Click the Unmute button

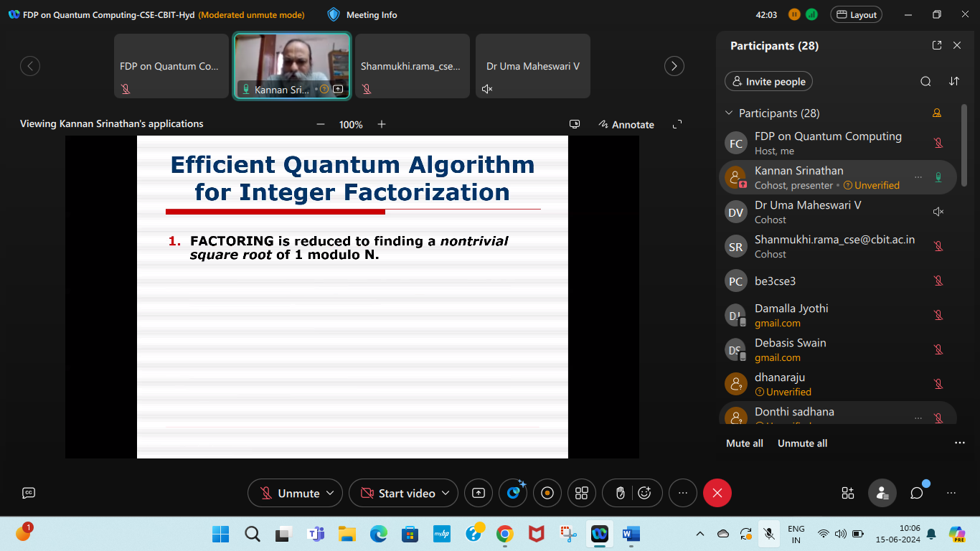(x=290, y=493)
